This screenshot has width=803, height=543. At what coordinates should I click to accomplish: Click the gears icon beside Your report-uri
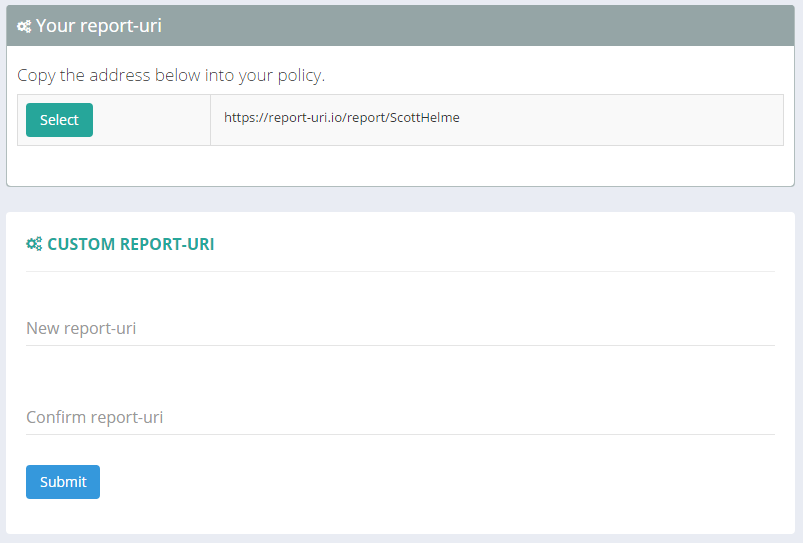tap(24, 27)
